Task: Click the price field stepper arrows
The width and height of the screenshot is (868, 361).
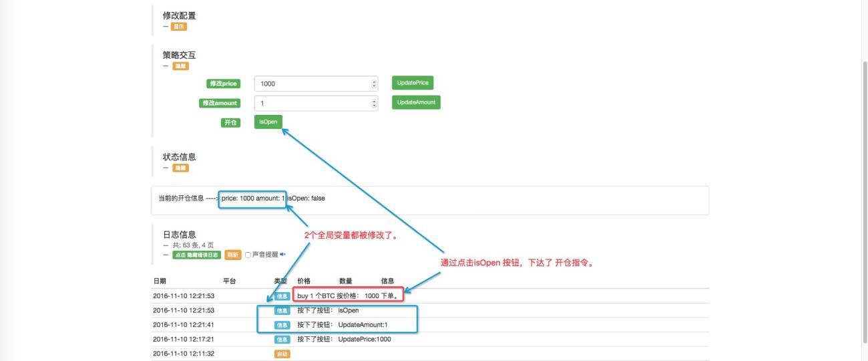Action: 374,84
